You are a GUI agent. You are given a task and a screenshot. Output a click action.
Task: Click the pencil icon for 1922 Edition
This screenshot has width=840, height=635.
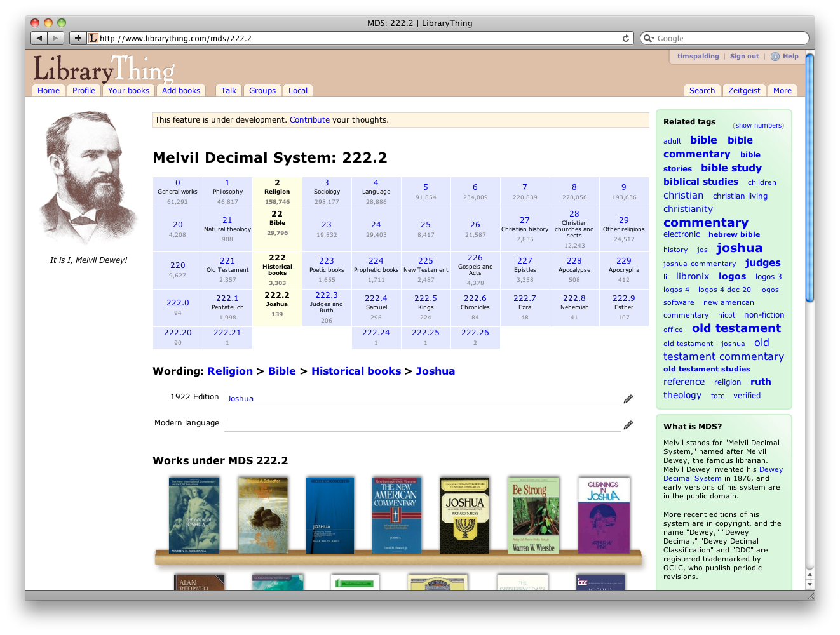[628, 399]
